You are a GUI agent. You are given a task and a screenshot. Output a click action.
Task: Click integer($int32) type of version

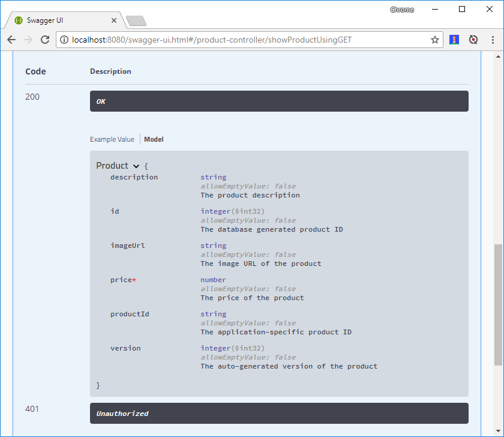(232, 348)
